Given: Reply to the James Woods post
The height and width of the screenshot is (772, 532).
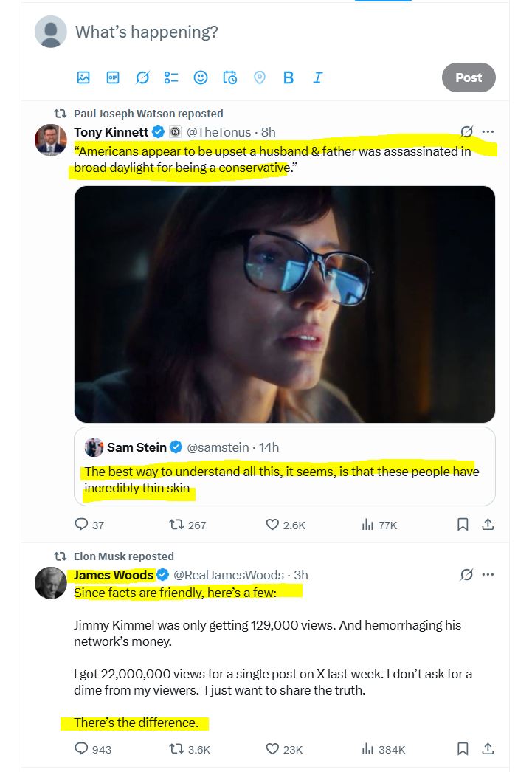Looking at the screenshot, I should (82, 749).
